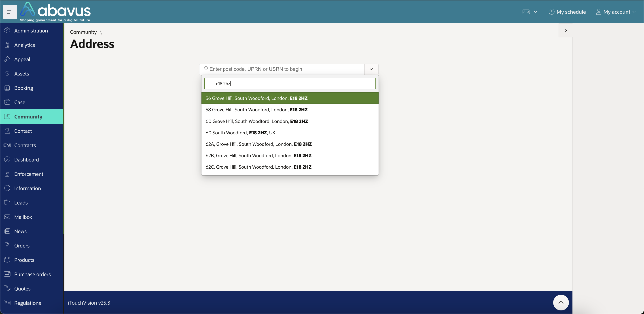Click the Community breadcrumb link
644x314 pixels.
pos(83,32)
